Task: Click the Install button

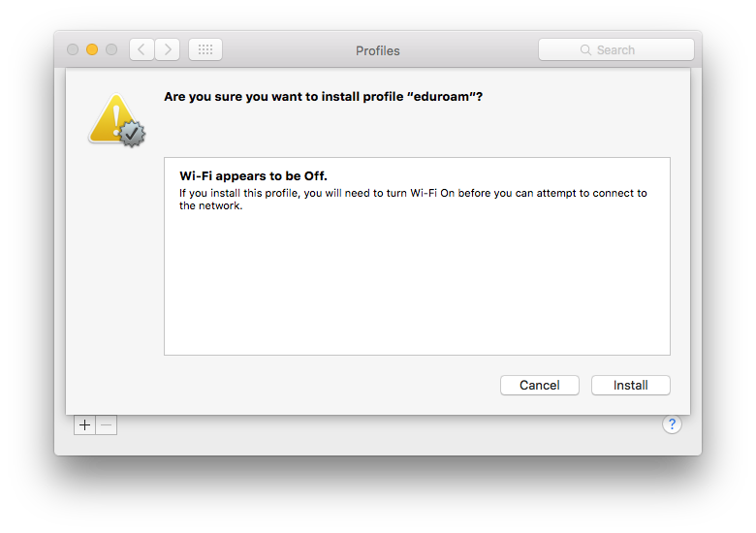Action: [630, 385]
